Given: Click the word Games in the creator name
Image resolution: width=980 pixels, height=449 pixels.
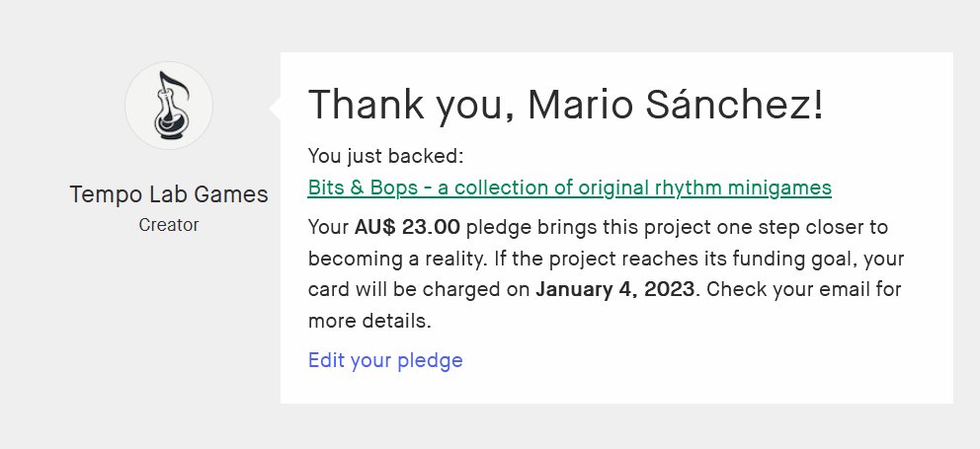Looking at the screenshot, I should tap(235, 194).
